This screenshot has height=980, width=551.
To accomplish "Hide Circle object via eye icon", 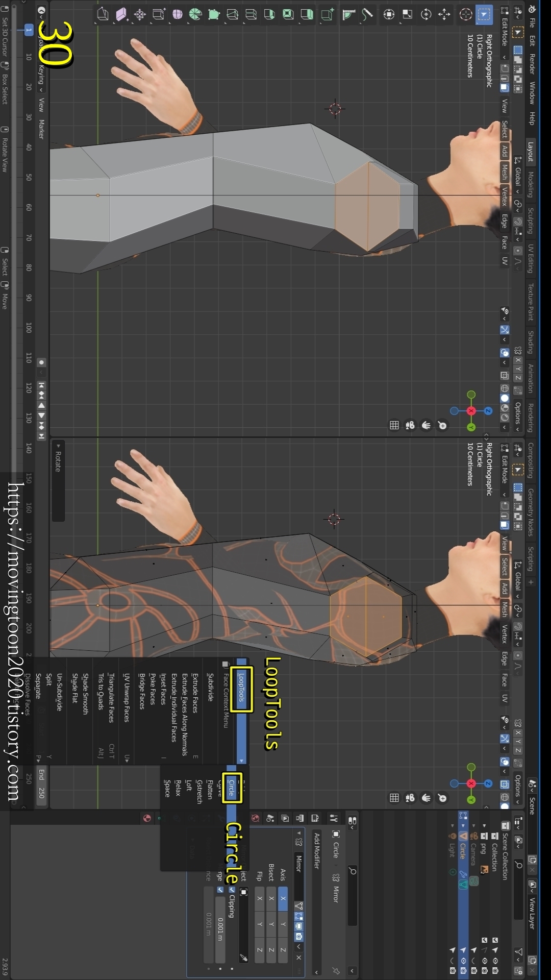I will 463,960.
